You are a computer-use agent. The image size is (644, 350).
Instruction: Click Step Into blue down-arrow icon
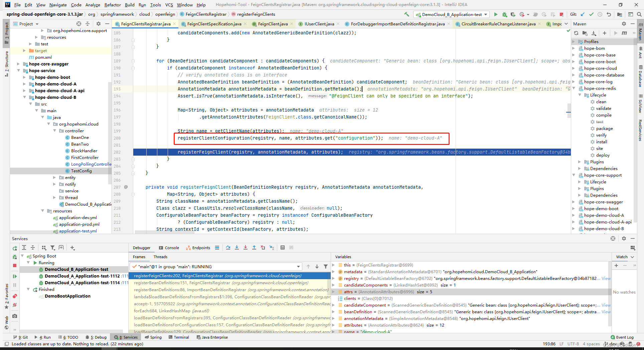237,247
